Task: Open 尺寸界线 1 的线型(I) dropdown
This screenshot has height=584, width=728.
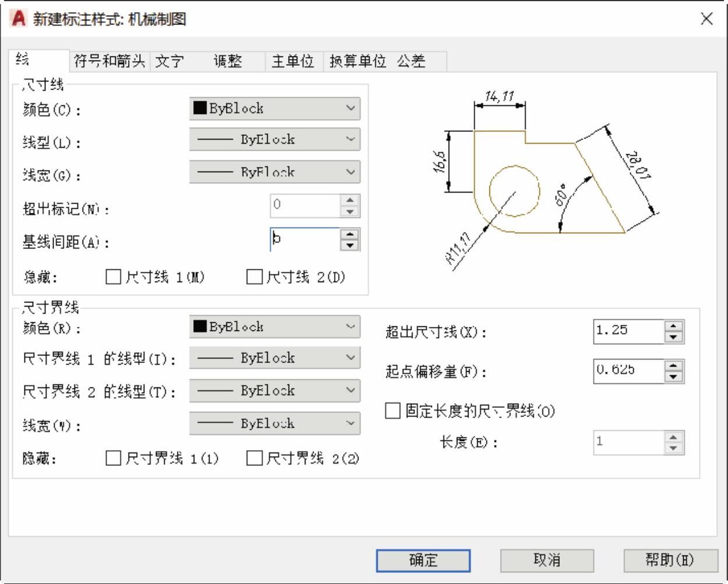Action: point(275,358)
